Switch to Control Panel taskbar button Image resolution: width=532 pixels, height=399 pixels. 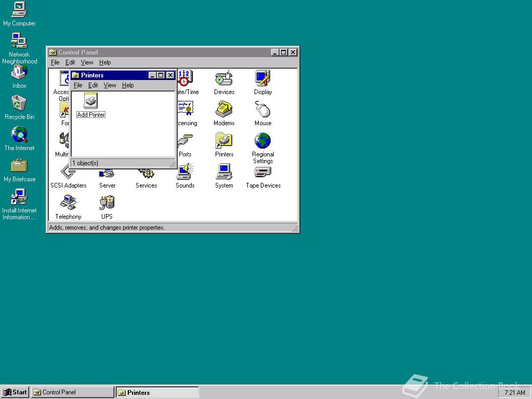pos(73,392)
